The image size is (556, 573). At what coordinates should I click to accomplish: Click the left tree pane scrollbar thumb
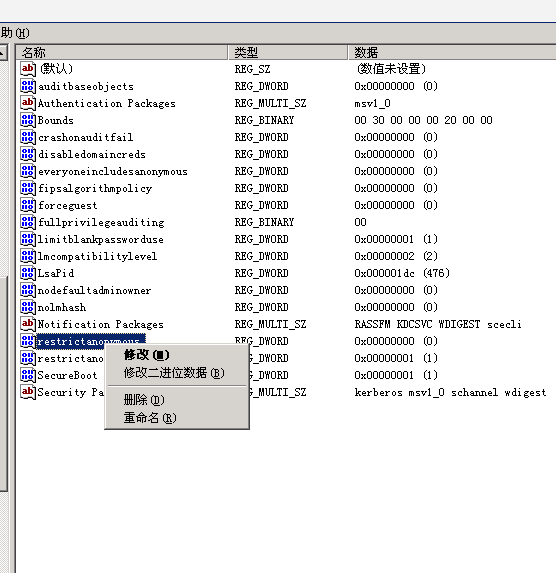(x=3, y=384)
